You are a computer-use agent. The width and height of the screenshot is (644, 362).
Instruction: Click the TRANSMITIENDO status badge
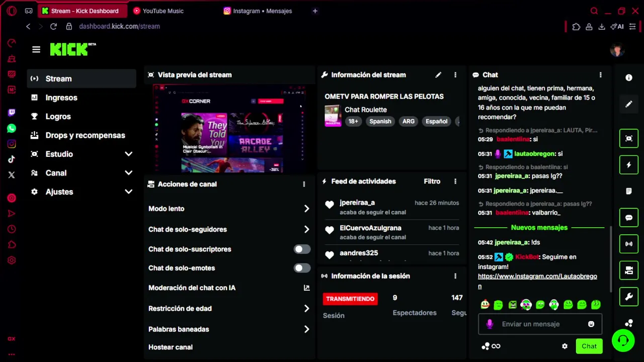point(350,299)
